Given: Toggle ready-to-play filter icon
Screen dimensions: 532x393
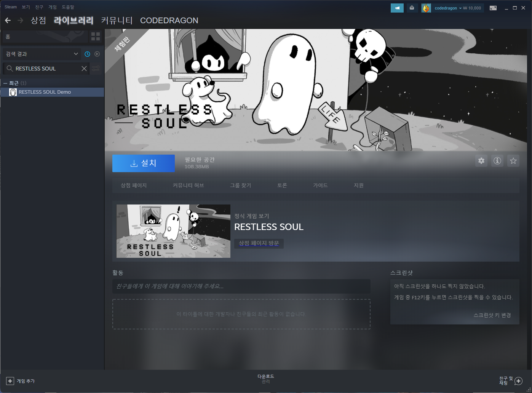Looking at the screenshot, I should 97,54.
